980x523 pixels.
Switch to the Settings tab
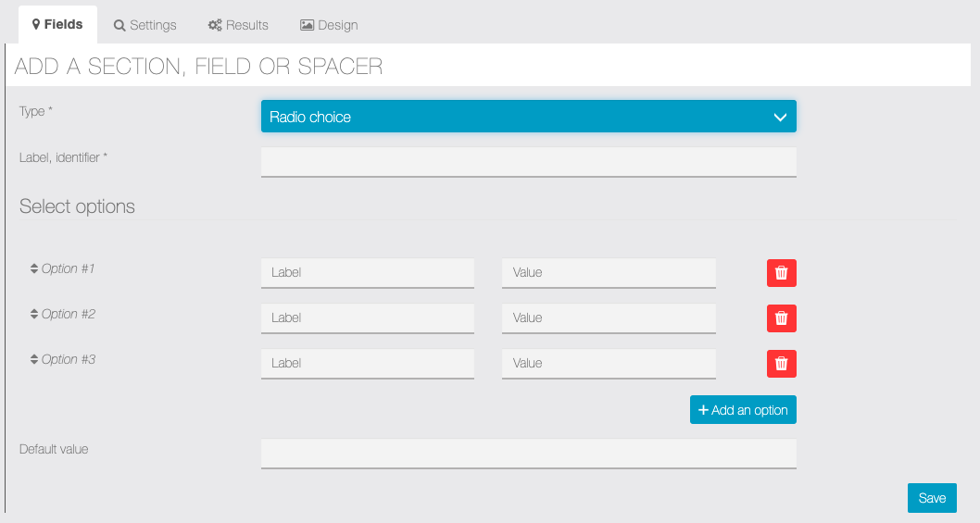tap(144, 25)
